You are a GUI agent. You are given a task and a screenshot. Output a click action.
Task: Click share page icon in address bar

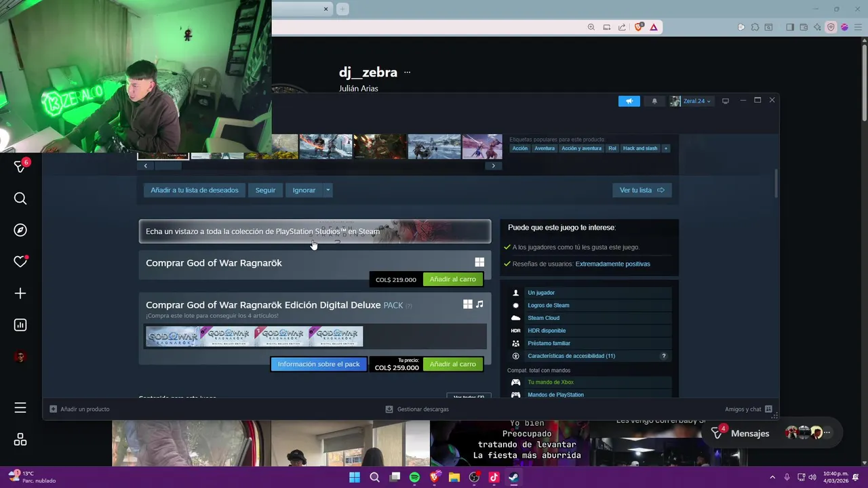click(x=622, y=27)
